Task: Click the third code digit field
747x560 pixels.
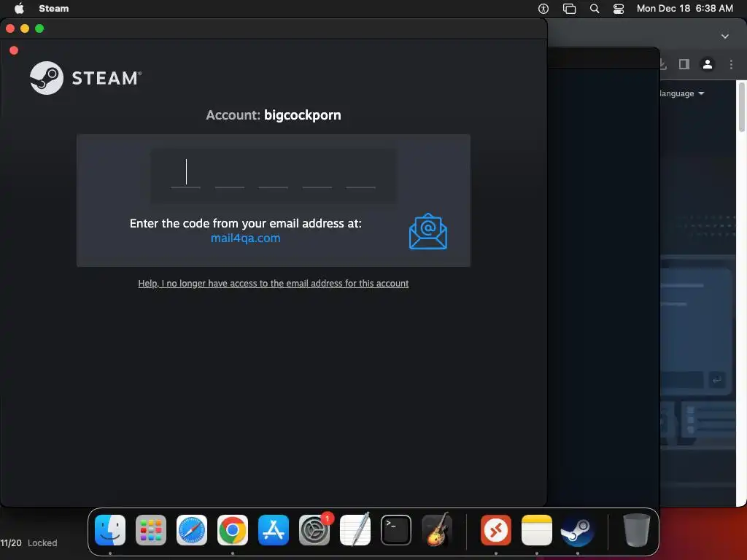Action: click(x=274, y=174)
